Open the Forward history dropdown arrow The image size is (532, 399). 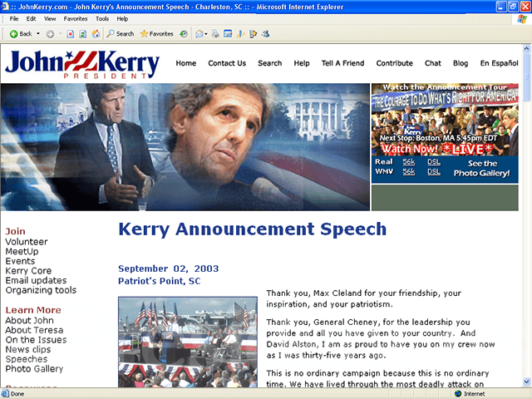61,34
